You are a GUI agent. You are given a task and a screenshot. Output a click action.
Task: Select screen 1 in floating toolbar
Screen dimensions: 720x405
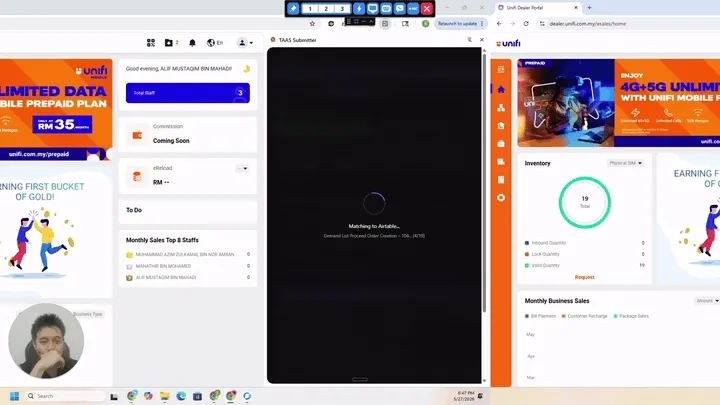(310, 8)
